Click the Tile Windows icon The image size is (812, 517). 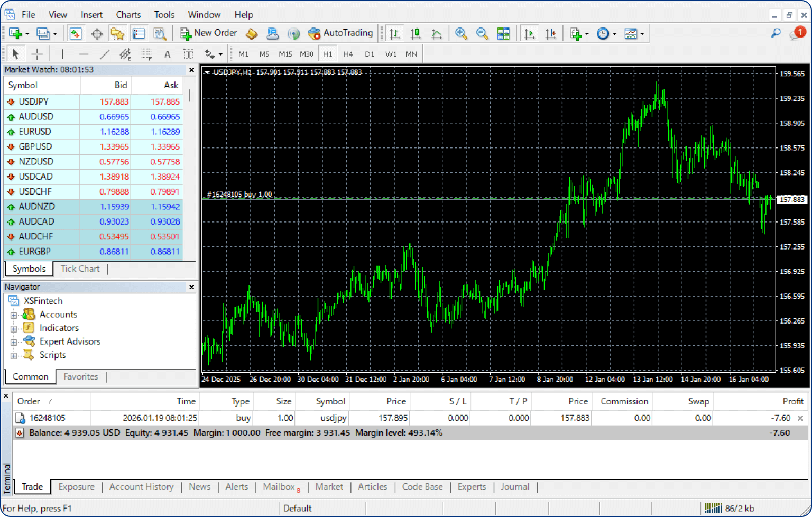click(x=503, y=33)
